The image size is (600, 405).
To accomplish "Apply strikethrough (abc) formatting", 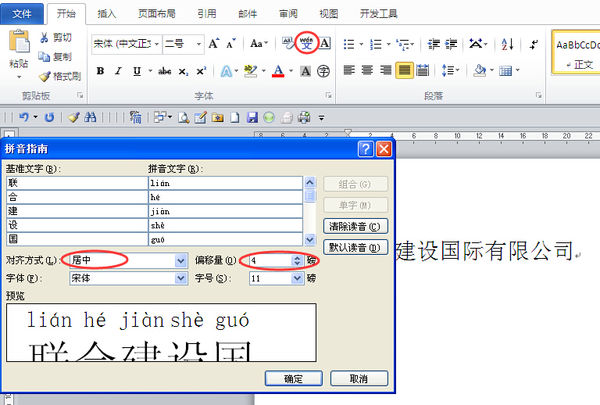I will click(x=165, y=71).
